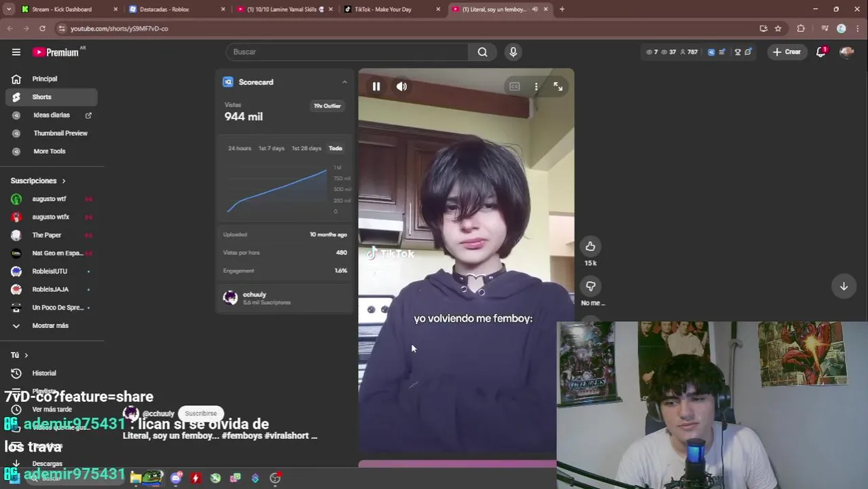Open RobleisIUTU subscription channel
This screenshot has width=868, height=489.
52,272
